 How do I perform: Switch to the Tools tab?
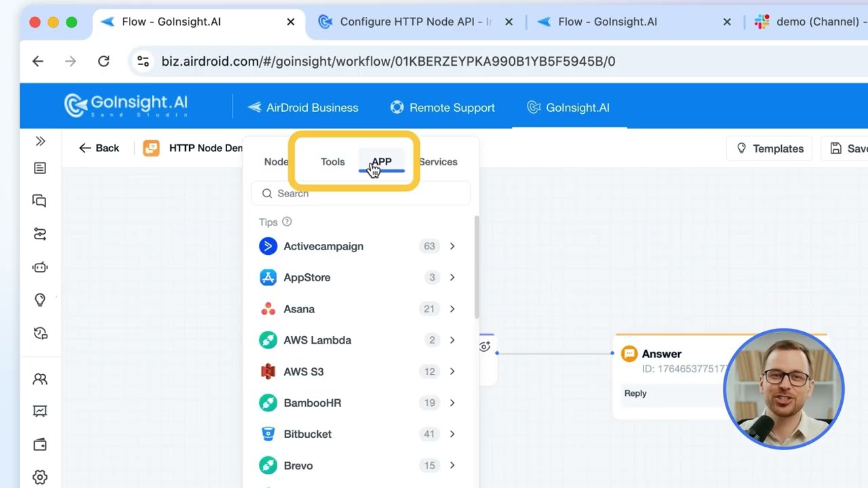[x=332, y=161]
